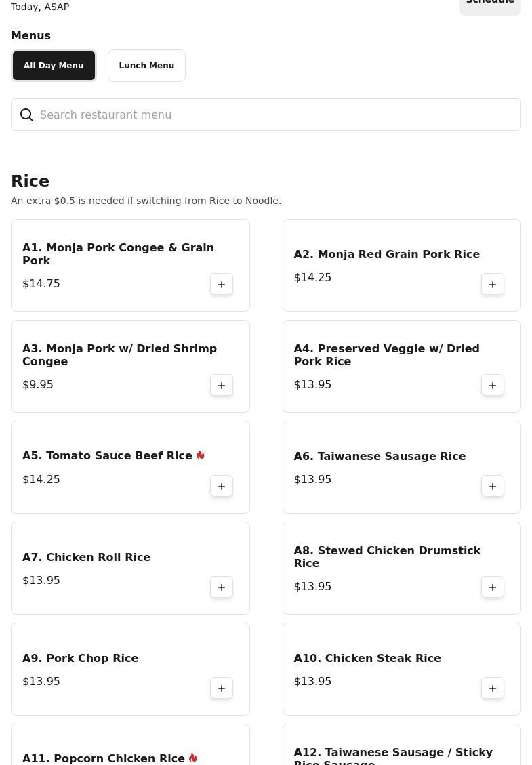532x765 pixels.
Task: Click the Schedule button
Action: [x=489, y=4]
